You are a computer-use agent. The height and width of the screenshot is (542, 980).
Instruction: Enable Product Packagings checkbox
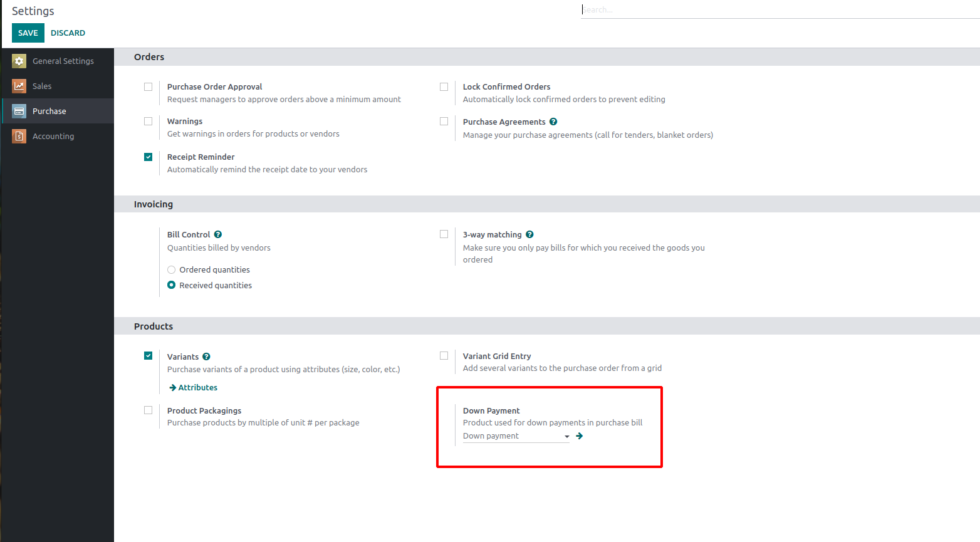pyautogui.click(x=148, y=410)
